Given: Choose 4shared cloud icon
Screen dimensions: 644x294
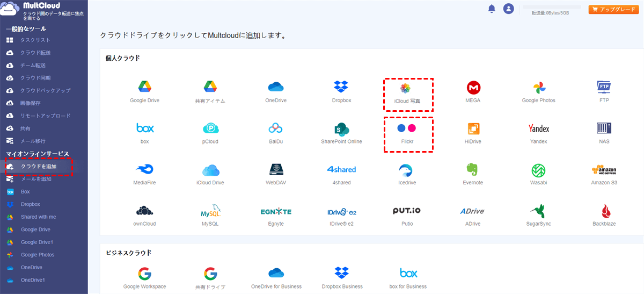Looking at the screenshot, I should [x=341, y=169].
